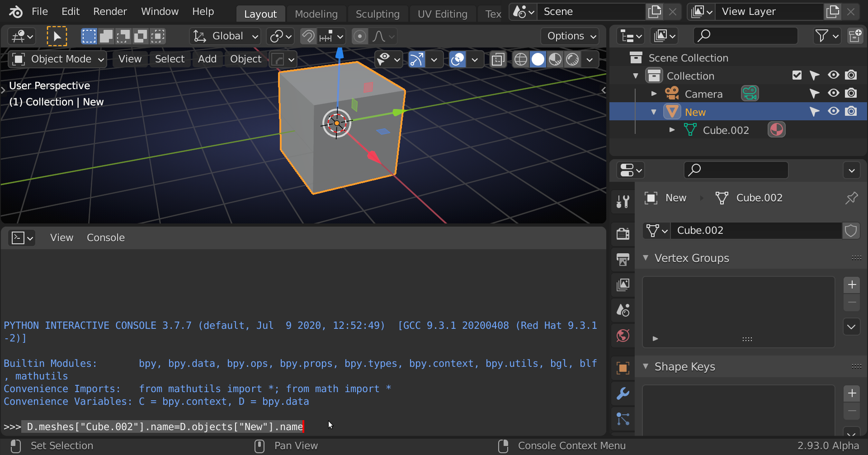This screenshot has height=455, width=868.
Task: Expand the Cube.002 item in outliner
Action: click(672, 130)
